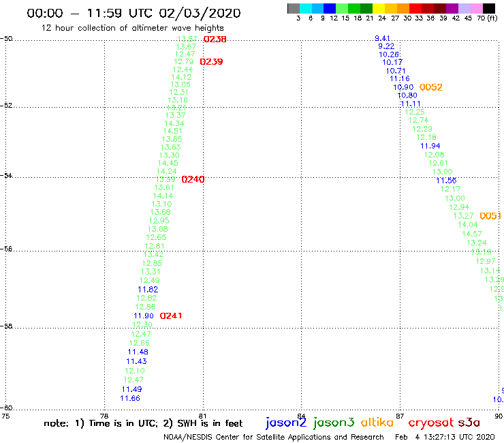The image size is (504, 443).
Task: Click the wave height value 14.45
Action: (x=168, y=163)
